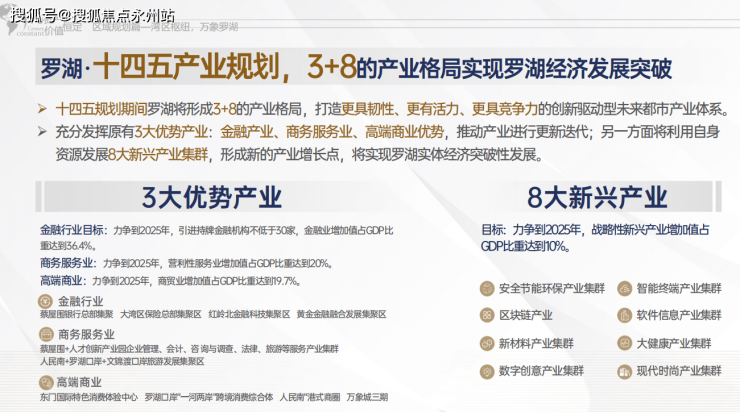The height and width of the screenshot is (412, 740).
Task: Click the text 万象城三期
Action: click(x=367, y=397)
